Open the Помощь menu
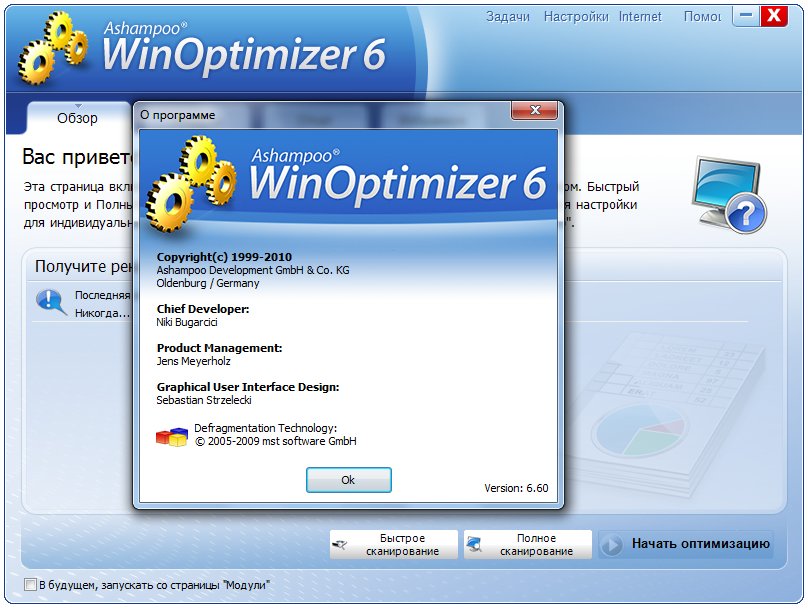The image size is (808, 609). (702, 17)
